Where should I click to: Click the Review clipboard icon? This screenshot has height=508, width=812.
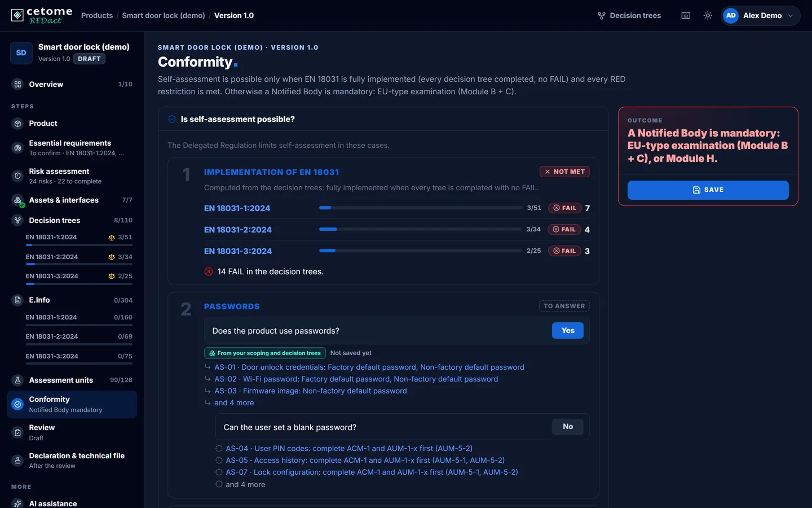(17, 432)
